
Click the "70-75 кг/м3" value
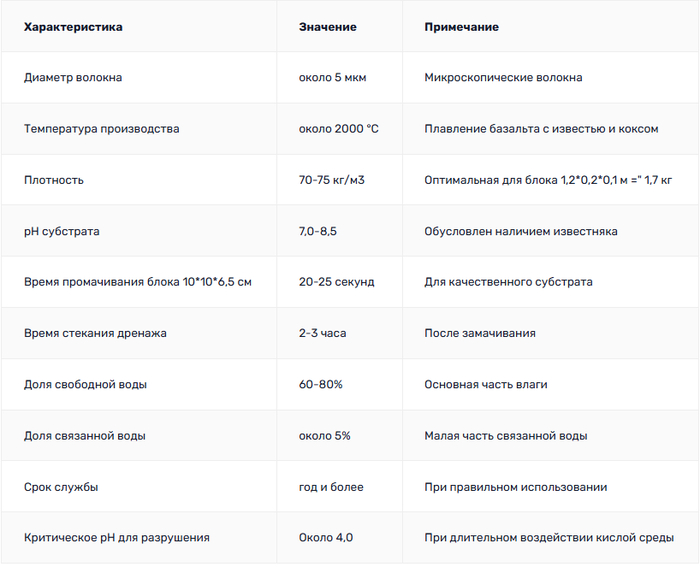[331, 180]
